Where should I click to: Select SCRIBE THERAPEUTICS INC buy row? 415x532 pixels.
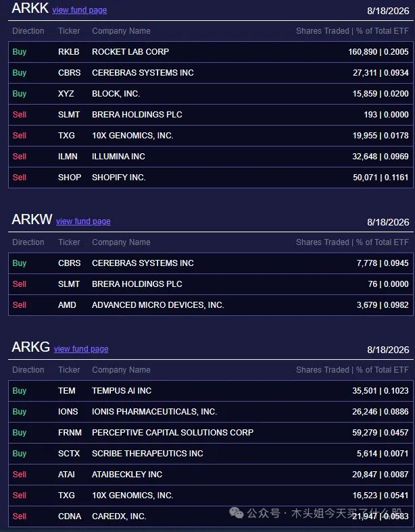click(211, 454)
